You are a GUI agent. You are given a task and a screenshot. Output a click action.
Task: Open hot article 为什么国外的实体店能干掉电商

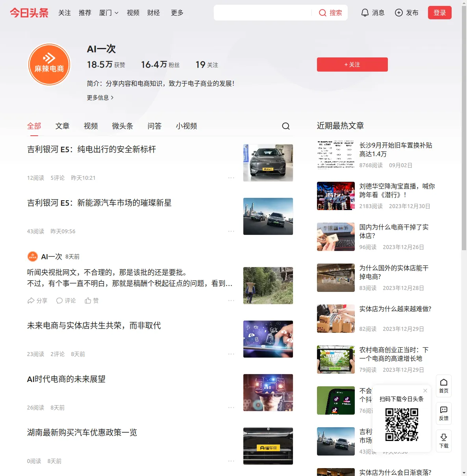(394, 272)
